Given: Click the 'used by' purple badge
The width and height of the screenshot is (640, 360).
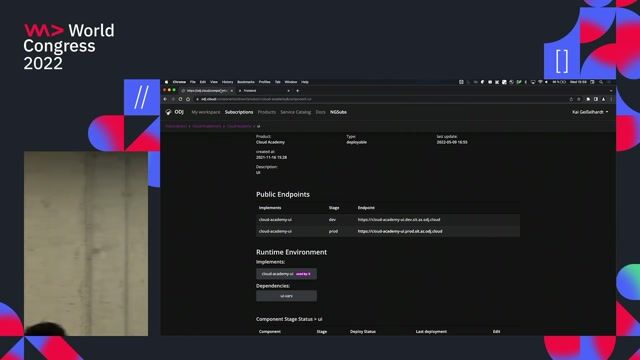Looking at the screenshot, I should click(303, 274).
